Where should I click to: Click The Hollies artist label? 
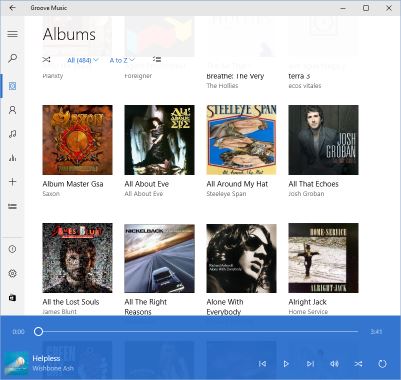tap(222, 86)
